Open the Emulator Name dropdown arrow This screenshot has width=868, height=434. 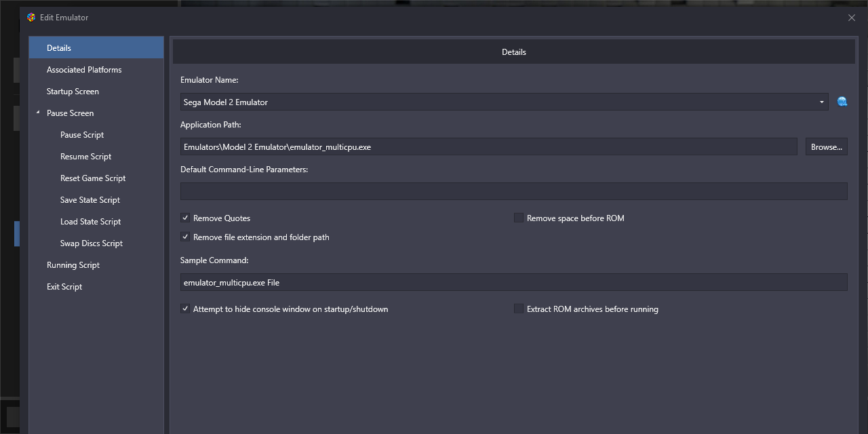pyautogui.click(x=822, y=102)
